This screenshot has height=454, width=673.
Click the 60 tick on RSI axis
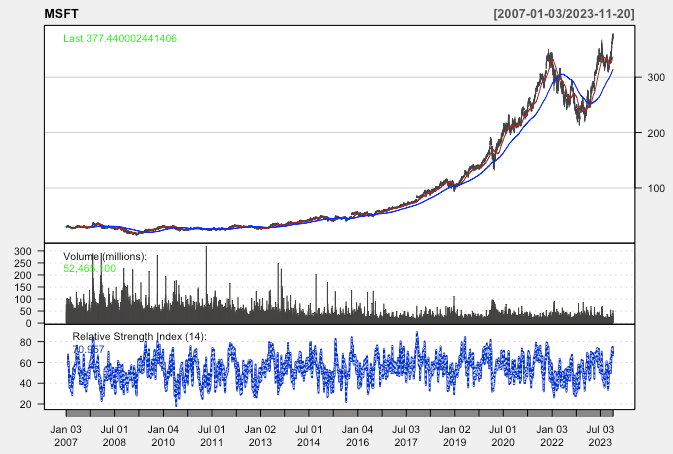pos(26,363)
